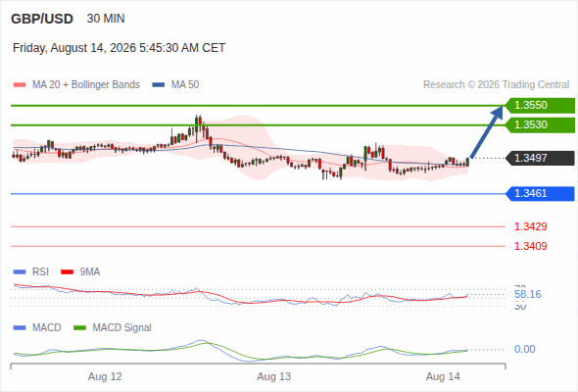
Task: Click the MA 50 legend label
Action: click(x=185, y=85)
